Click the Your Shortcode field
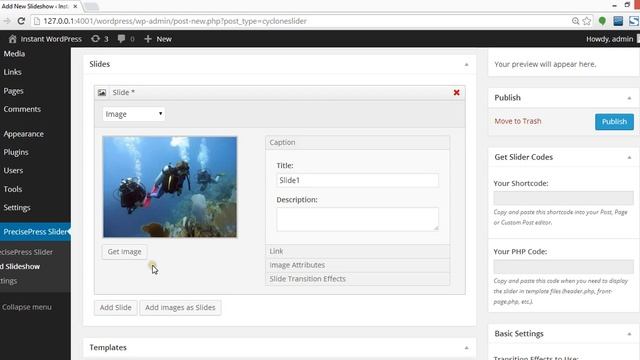640x360 pixels. [563, 198]
